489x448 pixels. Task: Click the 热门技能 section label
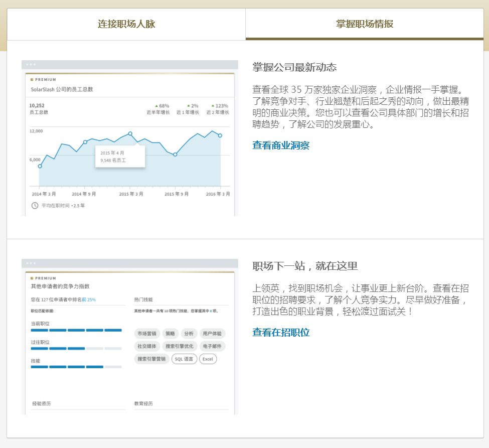[143, 300]
